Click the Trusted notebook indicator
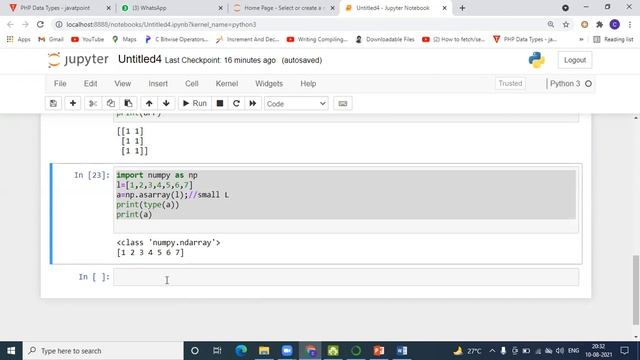640x360 pixels. tap(510, 83)
